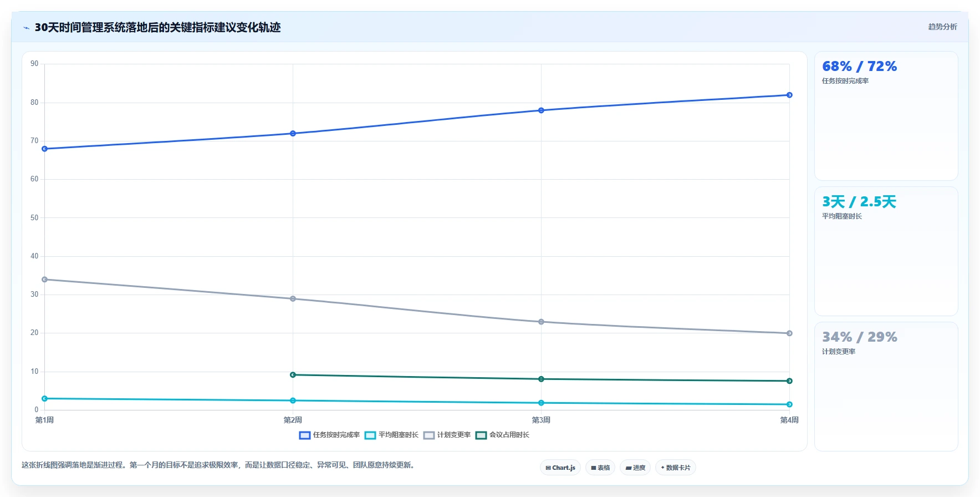This screenshot has width=980, height=497.
Task: Click the 任务按时完成率 legend label
Action: click(x=336, y=435)
